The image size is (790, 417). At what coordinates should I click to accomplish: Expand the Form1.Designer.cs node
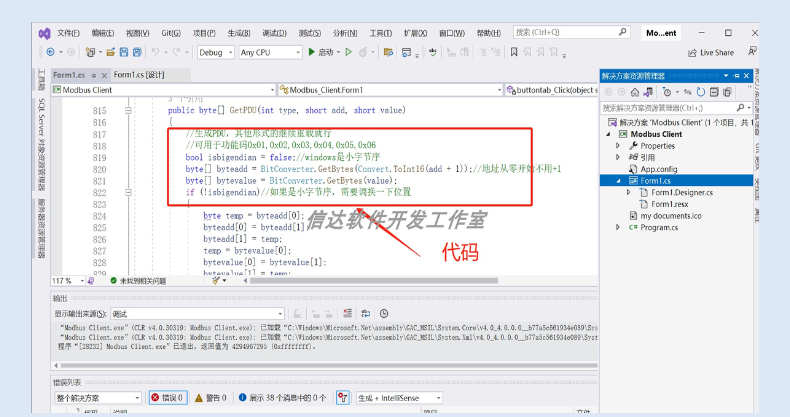[x=628, y=192]
